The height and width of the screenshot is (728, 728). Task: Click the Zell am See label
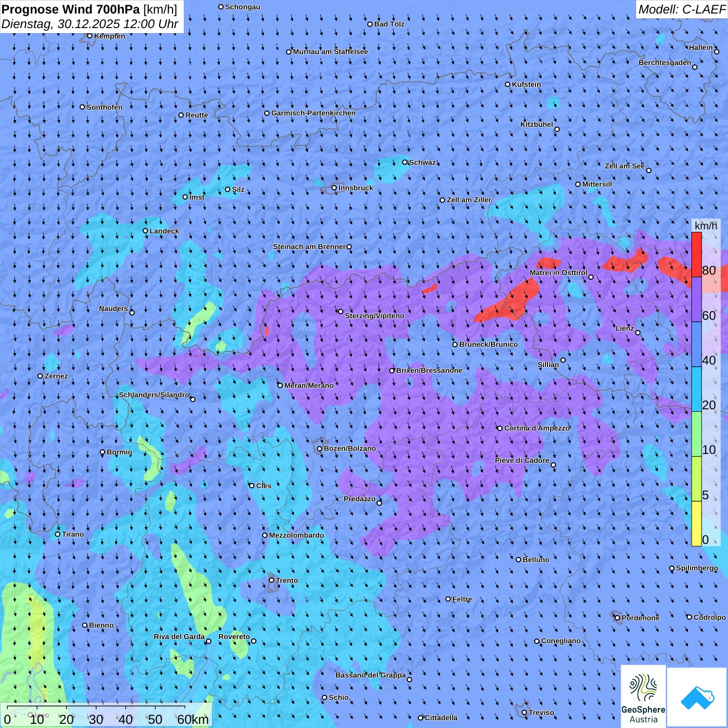[x=625, y=166]
